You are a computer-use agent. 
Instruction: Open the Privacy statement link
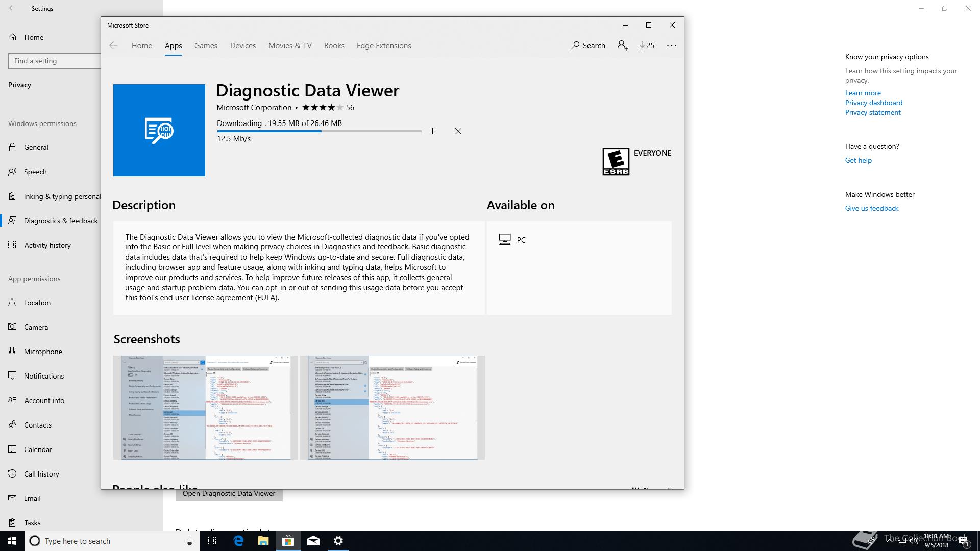[872, 112]
